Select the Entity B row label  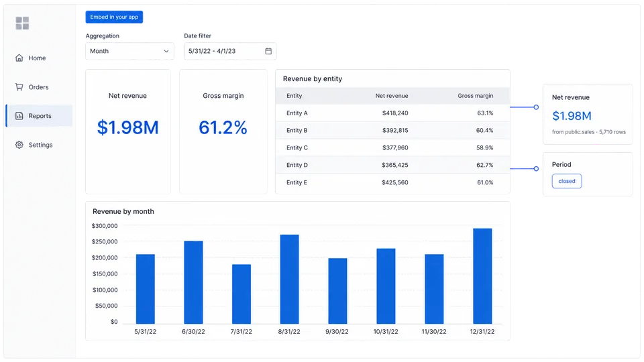click(297, 130)
